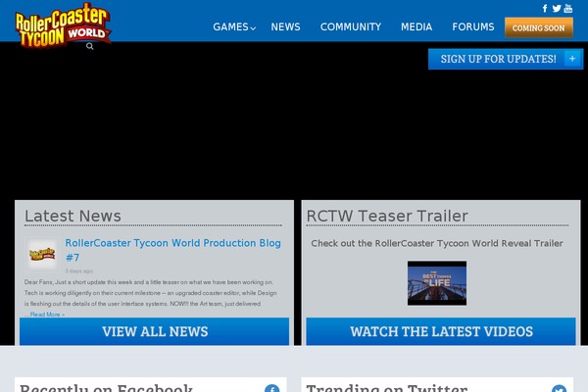Click the RCTW Teaser Trailer heading

coord(387,216)
